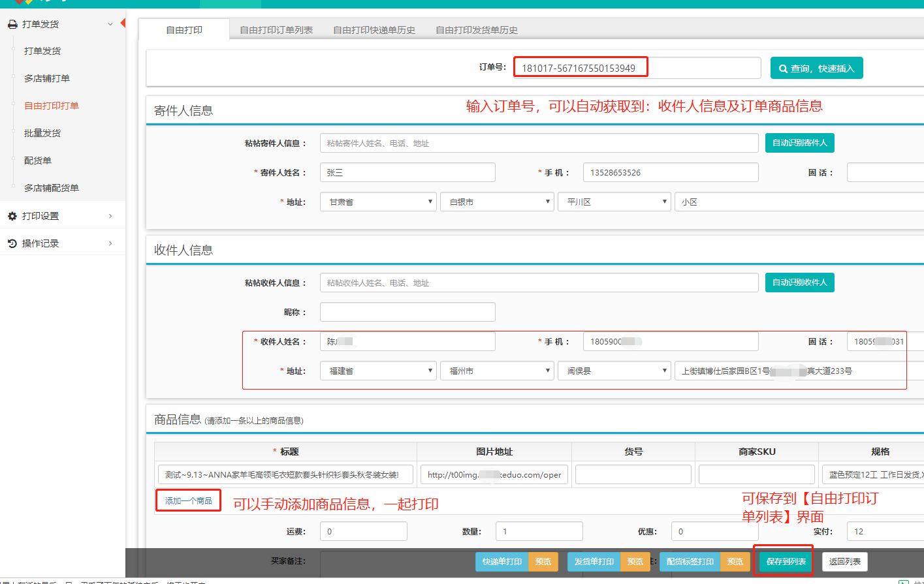Viewport: 924px width, 584px height.
Task: Click the 货号 input field
Action: coord(633,474)
